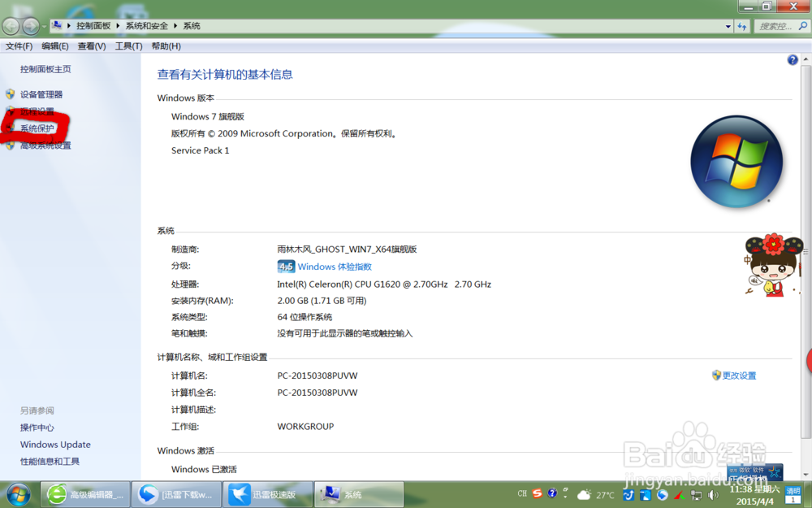This screenshot has width=812, height=508.
Task: Click 控制面板 in the breadcrumb path
Action: click(x=93, y=25)
